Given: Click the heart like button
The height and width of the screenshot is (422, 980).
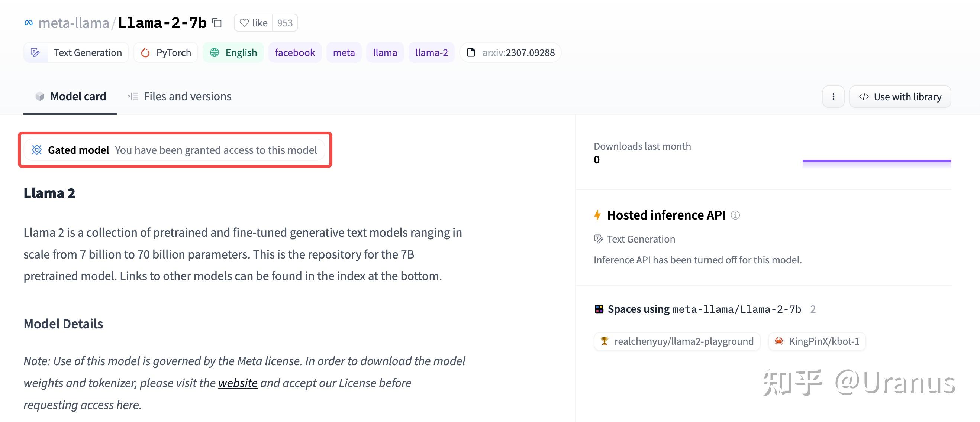Looking at the screenshot, I should click(x=254, y=23).
